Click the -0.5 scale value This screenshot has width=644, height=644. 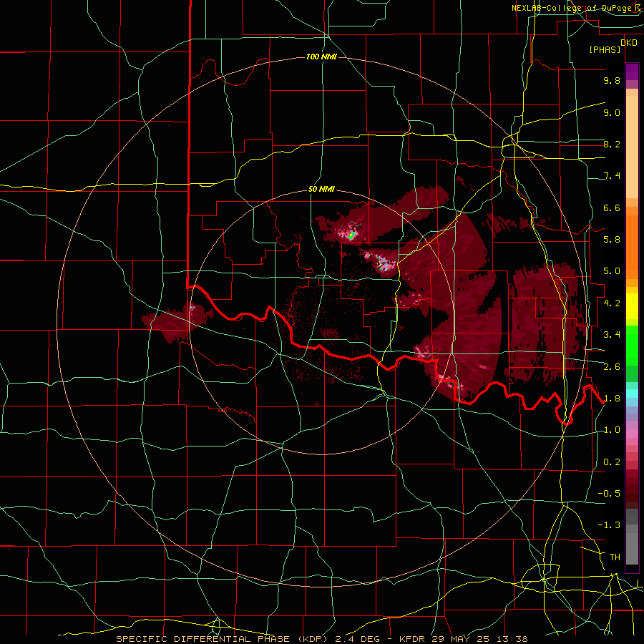609,493
